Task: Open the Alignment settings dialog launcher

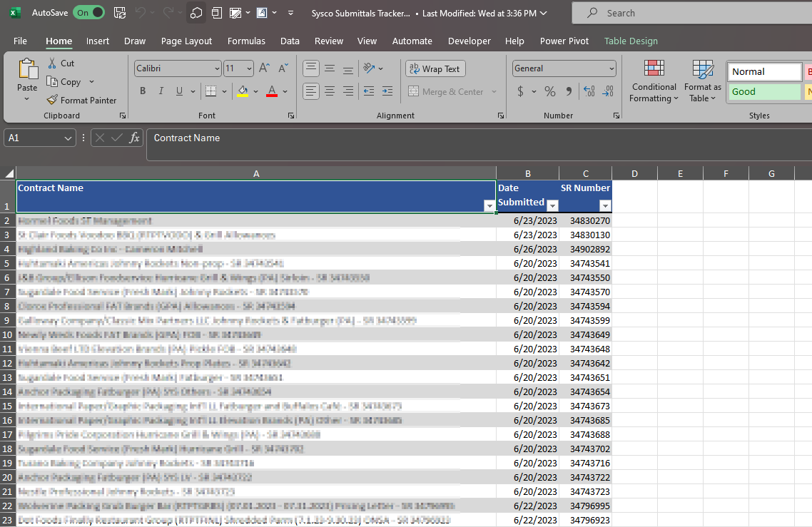Action: point(501,116)
